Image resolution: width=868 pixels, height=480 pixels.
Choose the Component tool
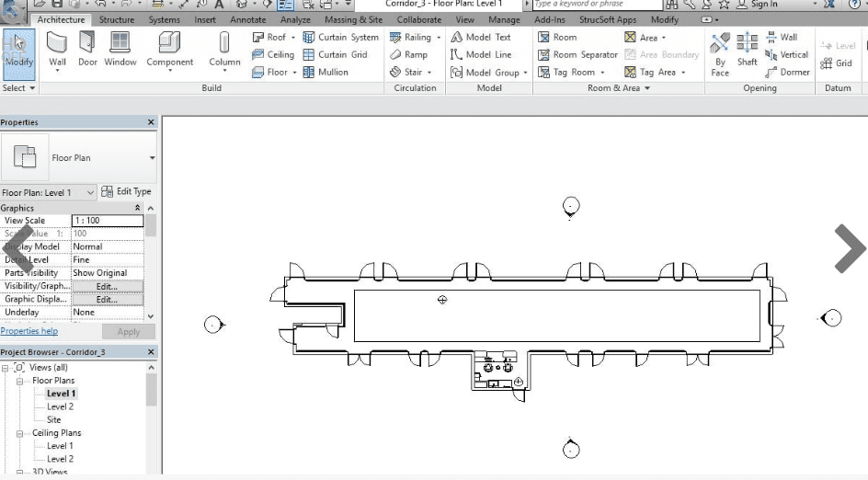pyautogui.click(x=169, y=50)
